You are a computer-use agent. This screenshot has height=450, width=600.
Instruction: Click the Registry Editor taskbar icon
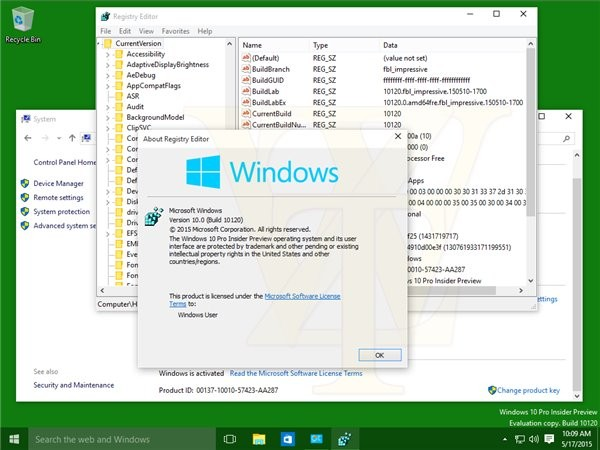(345, 439)
